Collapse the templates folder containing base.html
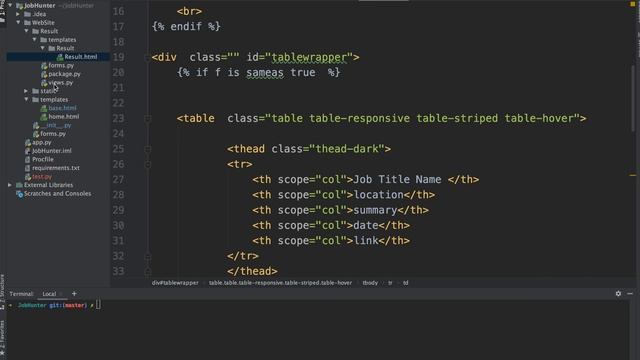 pyautogui.click(x=27, y=100)
